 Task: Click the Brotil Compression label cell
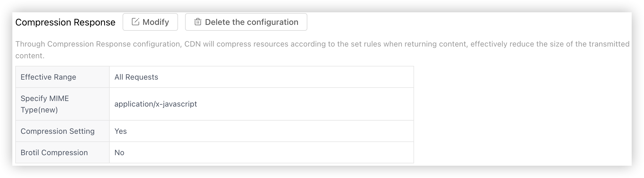tap(62, 153)
